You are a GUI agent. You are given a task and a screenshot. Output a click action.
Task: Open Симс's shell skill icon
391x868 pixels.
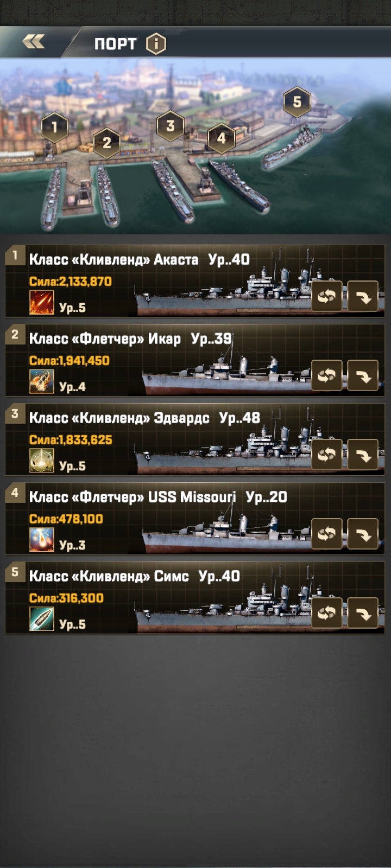[42, 619]
